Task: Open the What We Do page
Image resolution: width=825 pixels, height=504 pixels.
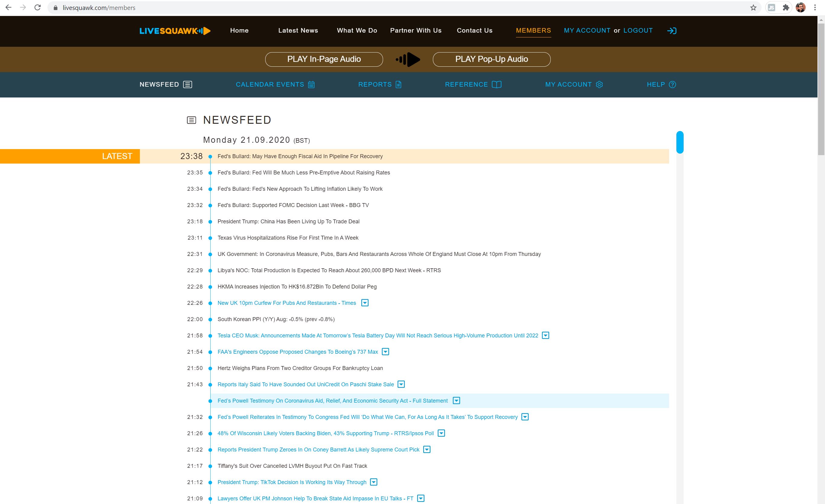Action: (x=357, y=30)
